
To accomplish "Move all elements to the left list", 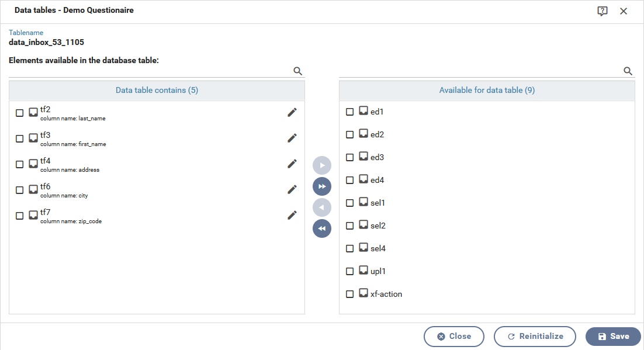I will coord(322,228).
